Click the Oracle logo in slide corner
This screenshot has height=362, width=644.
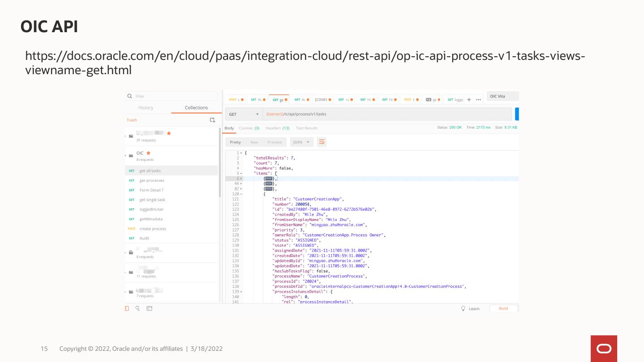[604, 349]
